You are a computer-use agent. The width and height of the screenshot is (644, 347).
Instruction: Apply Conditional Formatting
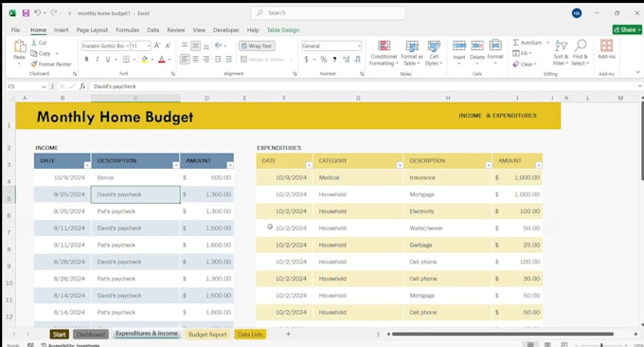coord(384,53)
